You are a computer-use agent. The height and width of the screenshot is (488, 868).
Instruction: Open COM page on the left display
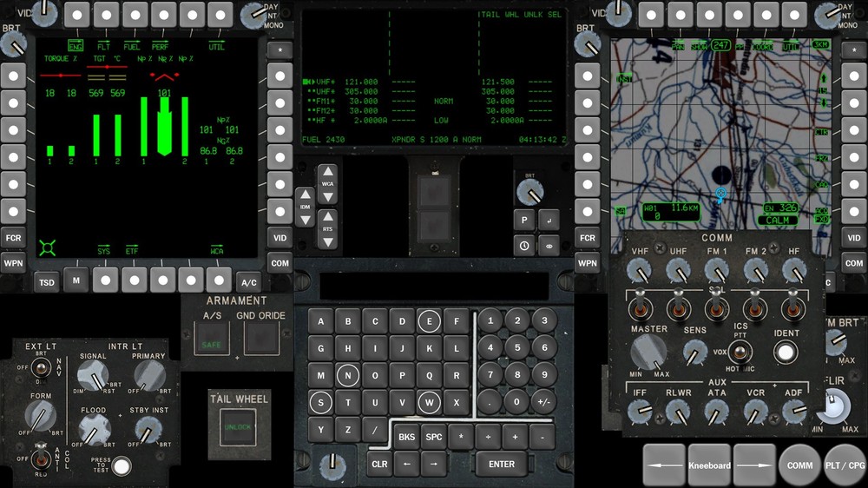pos(279,263)
